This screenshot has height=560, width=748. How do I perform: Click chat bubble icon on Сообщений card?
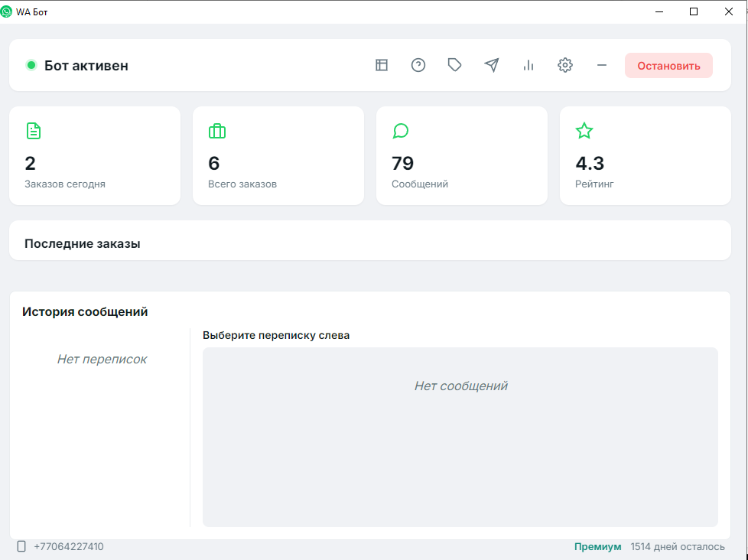[x=401, y=131]
